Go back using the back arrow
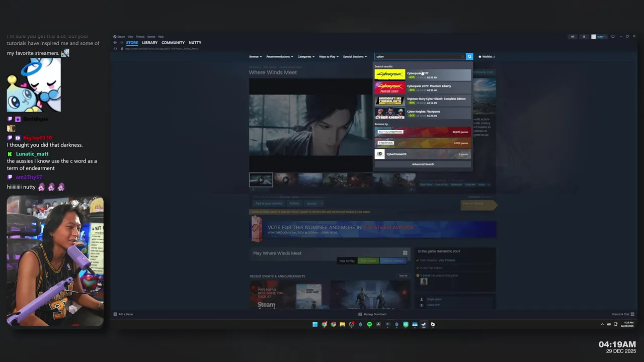The width and height of the screenshot is (644, 362). 115,43
